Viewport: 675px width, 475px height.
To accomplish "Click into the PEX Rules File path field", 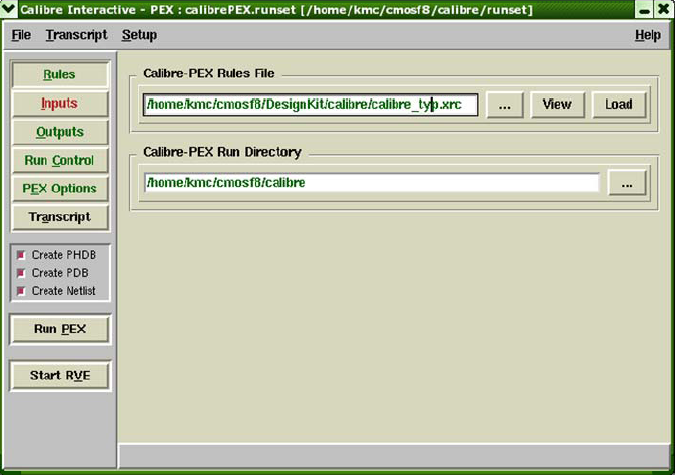I will coord(310,105).
